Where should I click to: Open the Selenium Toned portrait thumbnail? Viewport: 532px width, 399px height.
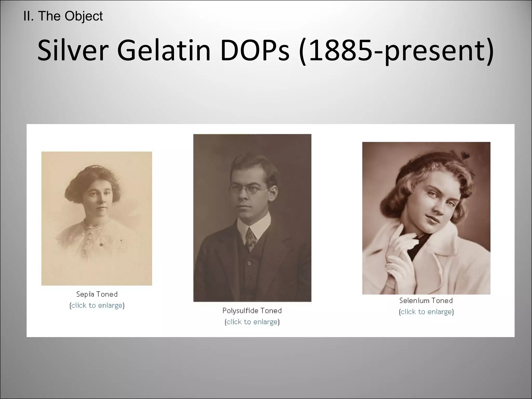[x=426, y=218]
